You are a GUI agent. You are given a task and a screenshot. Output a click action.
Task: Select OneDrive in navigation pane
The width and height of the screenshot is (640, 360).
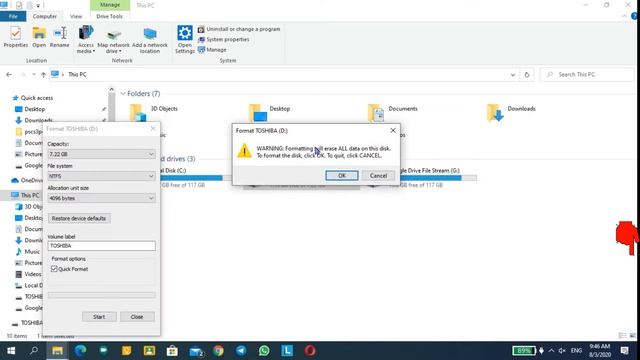point(27,180)
